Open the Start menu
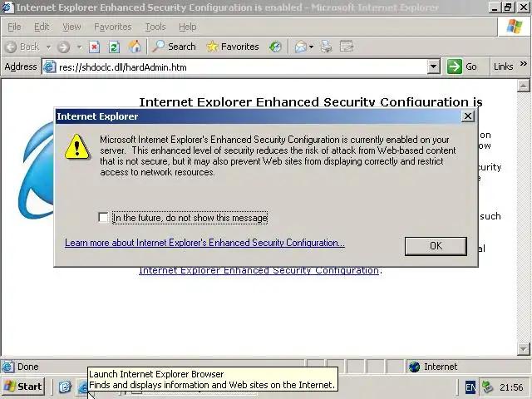The image size is (532, 399). pyautogui.click(x=23, y=387)
